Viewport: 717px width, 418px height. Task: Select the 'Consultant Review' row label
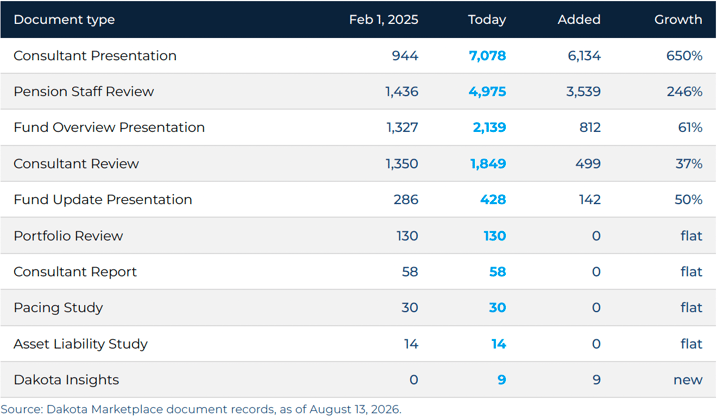coord(76,164)
